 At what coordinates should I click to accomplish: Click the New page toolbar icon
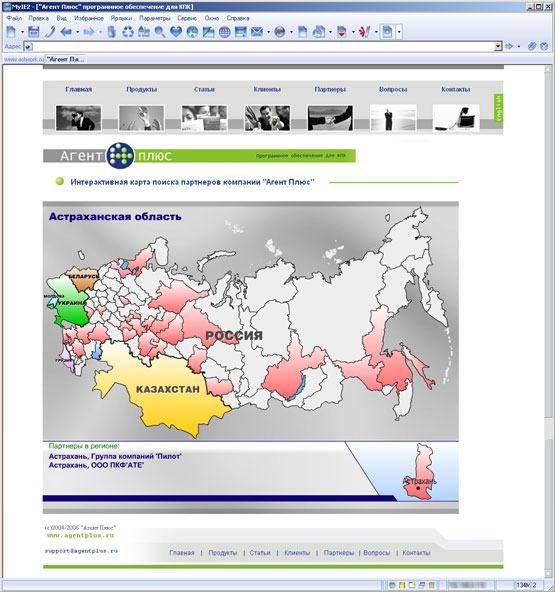tap(11, 32)
